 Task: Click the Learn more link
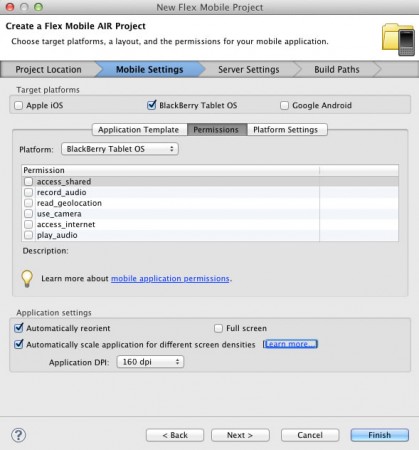click(x=290, y=344)
